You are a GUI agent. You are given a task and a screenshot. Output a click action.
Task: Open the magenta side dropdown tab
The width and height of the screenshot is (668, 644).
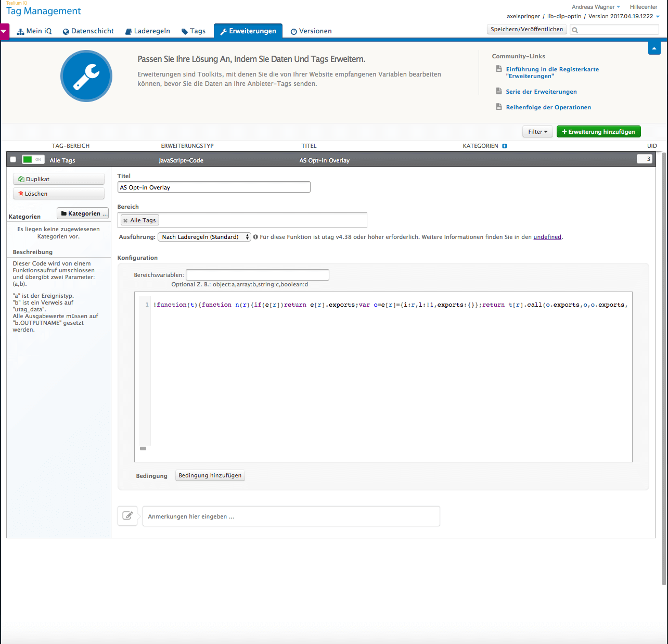click(4, 31)
